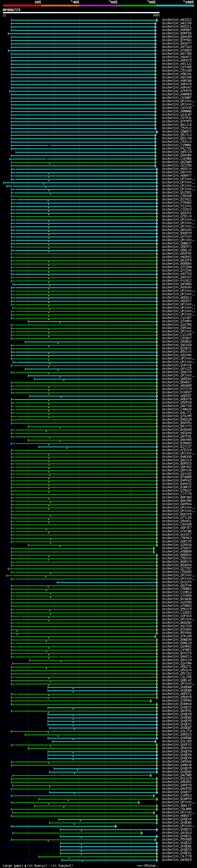Click UniRef100_P35980 entry
The image size is (197, 868).
point(177,203)
